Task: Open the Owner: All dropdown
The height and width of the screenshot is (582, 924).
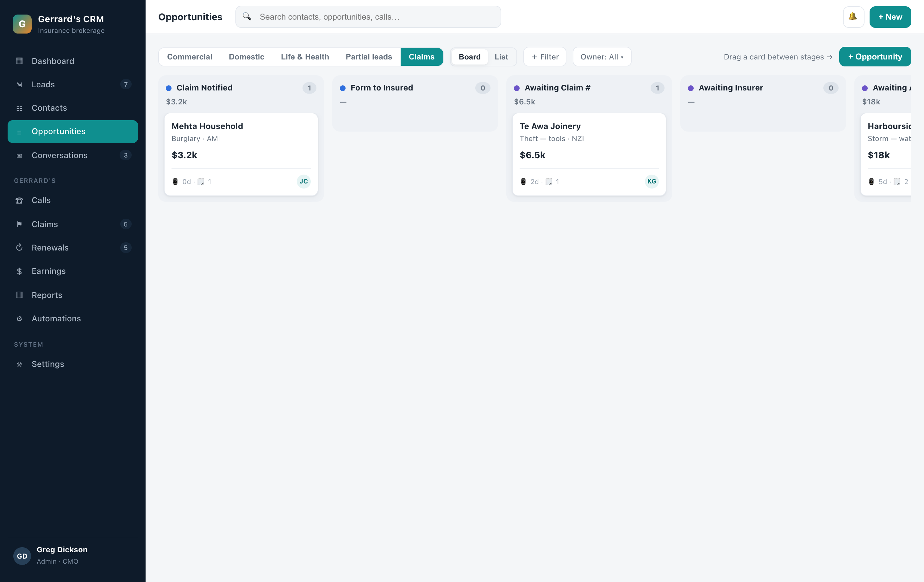Action: (x=602, y=57)
